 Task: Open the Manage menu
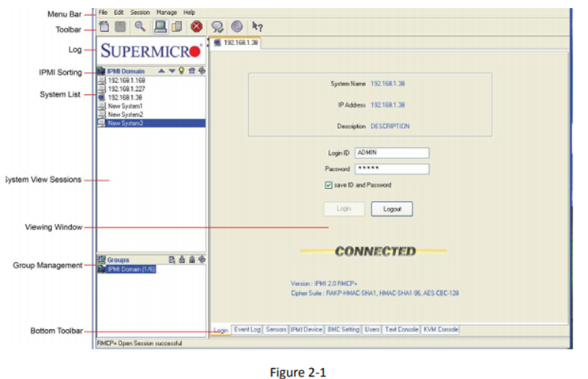point(166,13)
